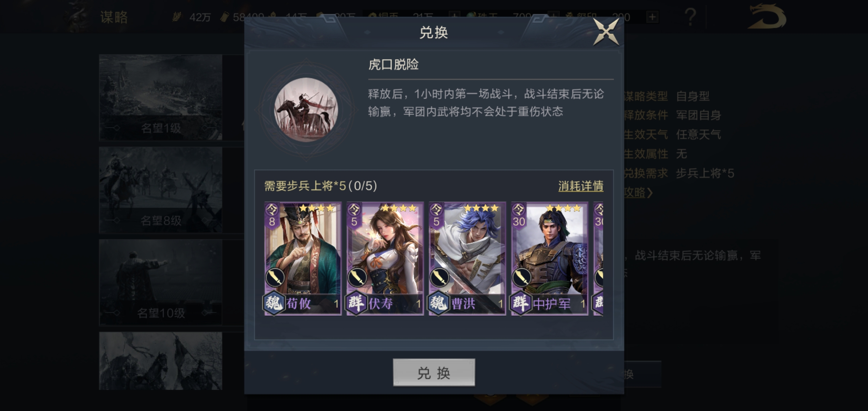The width and height of the screenshot is (868, 411).
Task: Select the 名望10级 strategy thumbnail
Action: click(161, 282)
